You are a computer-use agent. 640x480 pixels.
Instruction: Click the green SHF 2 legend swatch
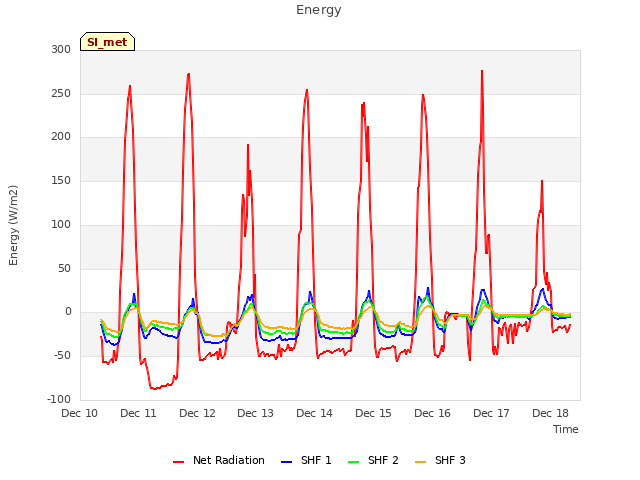pyautogui.click(x=353, y=462)
